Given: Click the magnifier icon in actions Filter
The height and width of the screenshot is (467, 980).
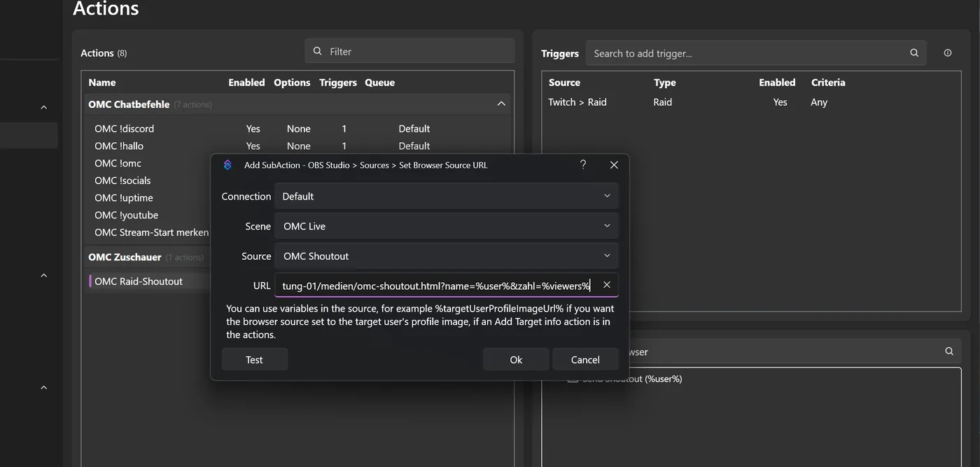Looking at the screenshot, I should coord(318,51).
